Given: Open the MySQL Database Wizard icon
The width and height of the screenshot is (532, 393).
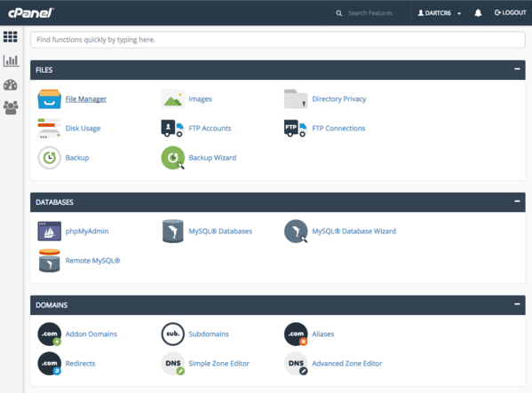Looking at the screenshot, I should coord(296,231).
